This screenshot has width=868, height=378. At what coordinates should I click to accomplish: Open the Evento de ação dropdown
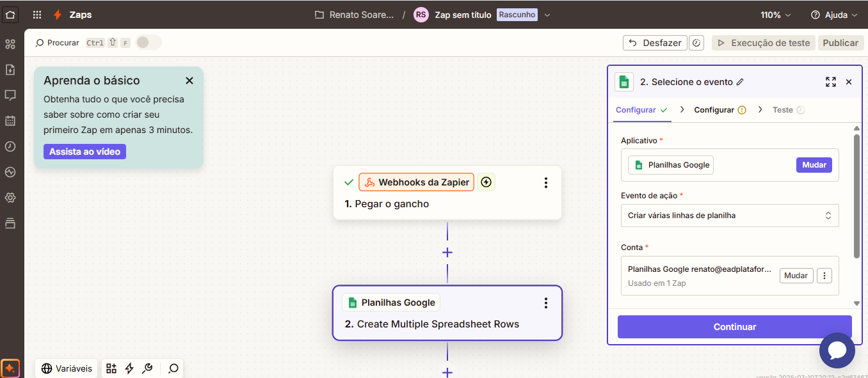coord(730,216)
